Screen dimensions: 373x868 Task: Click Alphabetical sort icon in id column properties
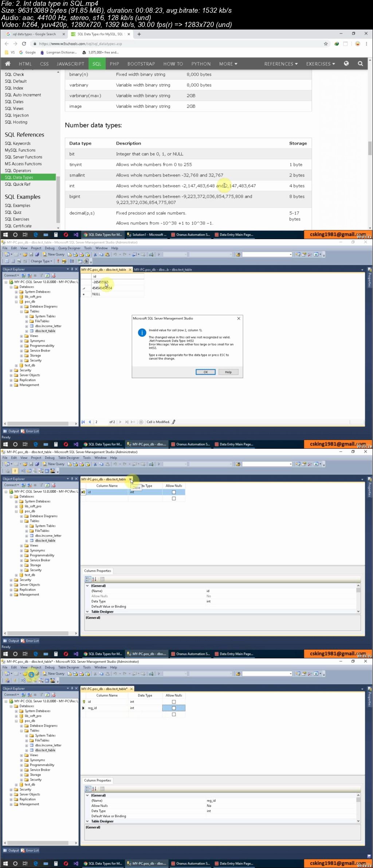click(x=94, y=579)
